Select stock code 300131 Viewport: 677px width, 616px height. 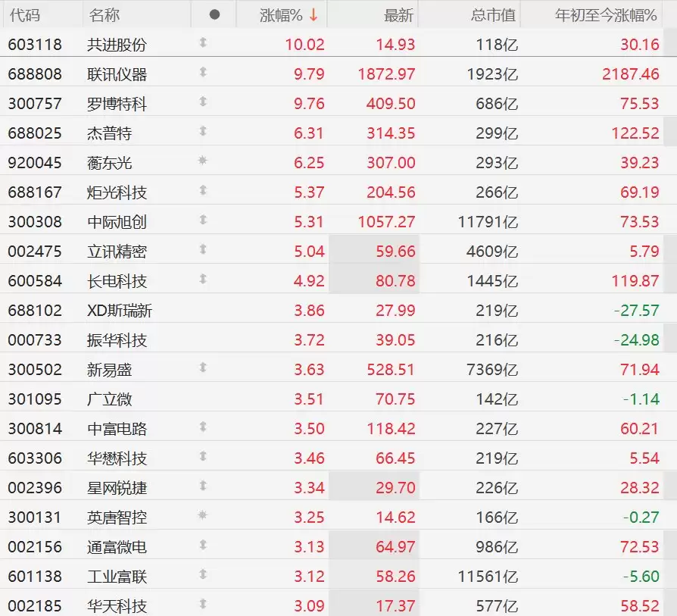point(35,518)
